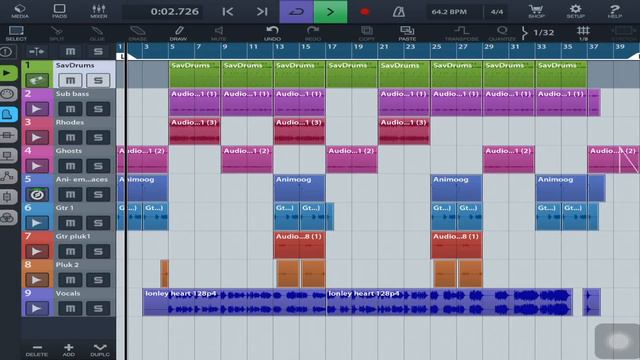Open the Shop
This screenshot has width=640, height=360.
[536, 11]
